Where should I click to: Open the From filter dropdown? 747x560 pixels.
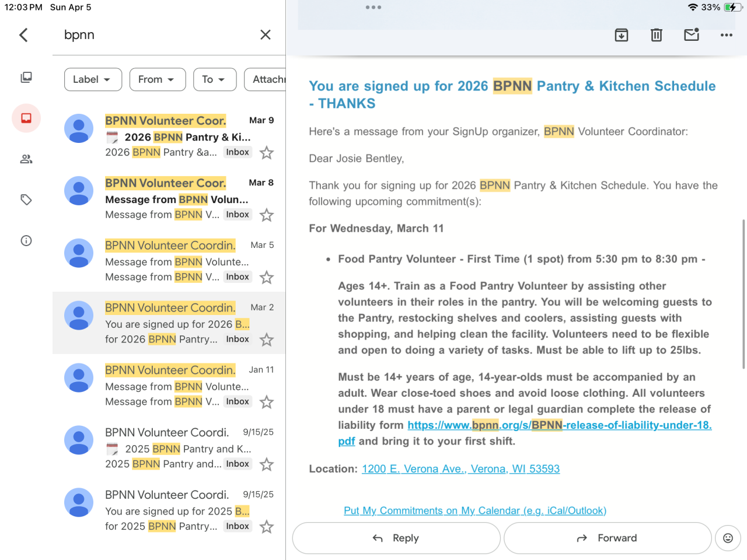pos(157,79)
